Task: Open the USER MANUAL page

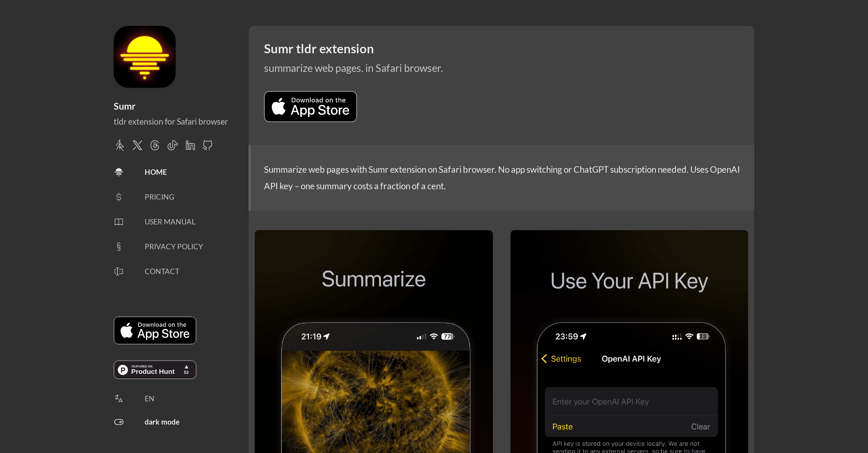Action: click(170, 222)
